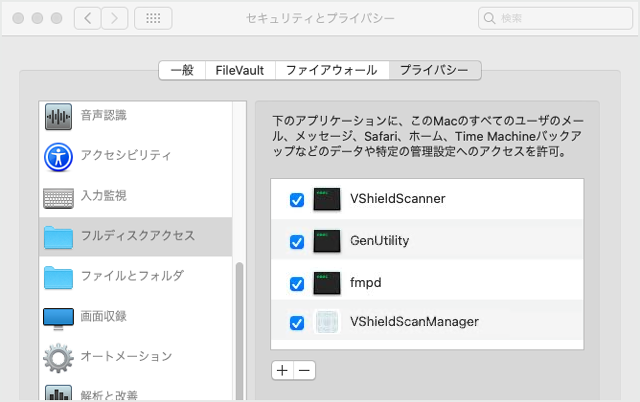
Task: Click the オートメーション gear icon
Action: [58, 358]
